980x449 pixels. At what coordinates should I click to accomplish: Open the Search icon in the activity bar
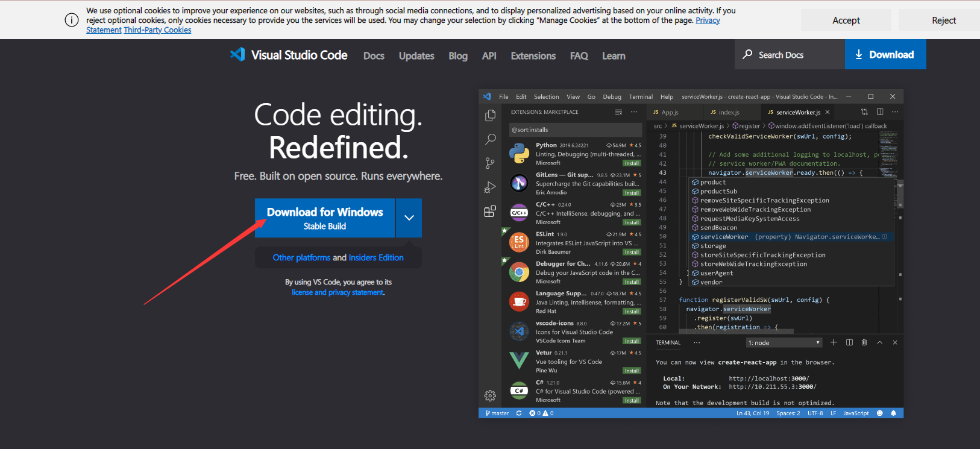490,139
